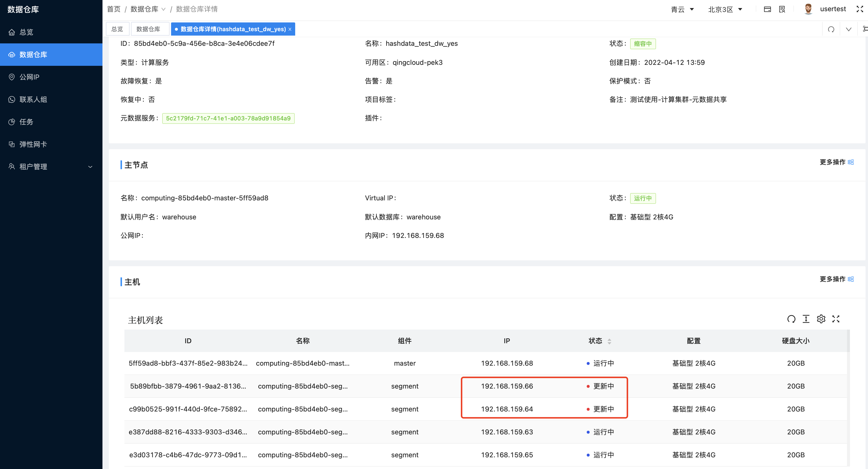Refresh the 主机列表 host list
Image resolution: width=868 pixels, height=469 pixels.
(x=791, y=319)
